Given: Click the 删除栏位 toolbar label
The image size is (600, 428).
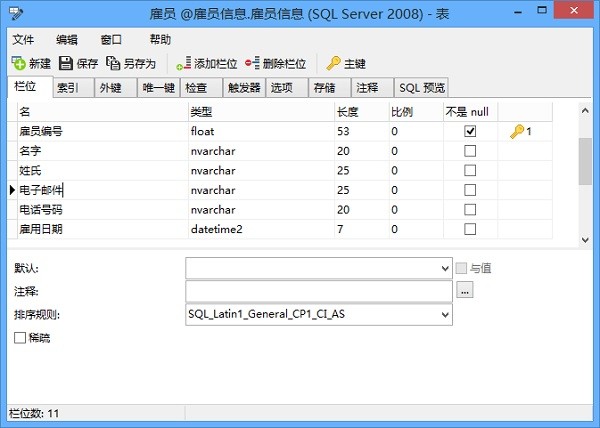Looking at the screenshot, I should click(x=284, y=63).
